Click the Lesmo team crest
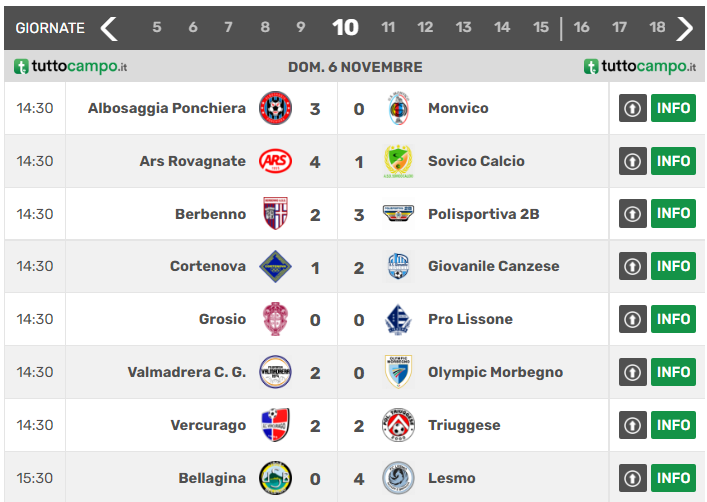The image size is (707, 502). click(x=398, y=478)
